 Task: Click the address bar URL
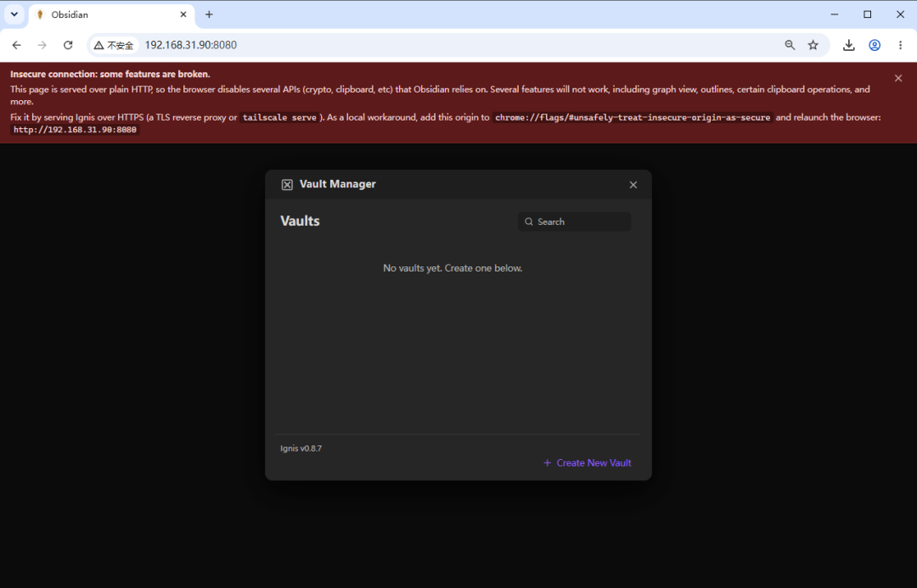pyautogui.click(x=191, y=45)
